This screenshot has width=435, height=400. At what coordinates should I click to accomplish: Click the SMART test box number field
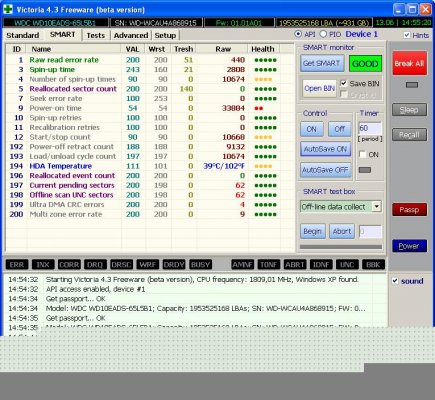pyautogui.click(x=370, y=231)
